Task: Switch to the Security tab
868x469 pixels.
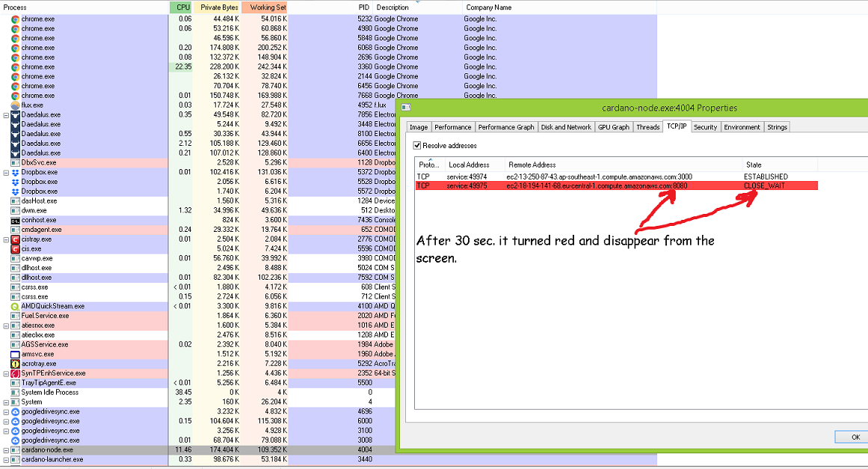Action: point(705,127)
